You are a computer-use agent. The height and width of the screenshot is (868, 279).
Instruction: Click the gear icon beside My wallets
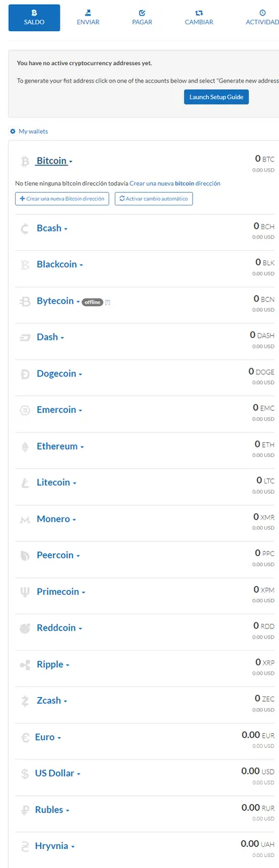pos(13,131)
